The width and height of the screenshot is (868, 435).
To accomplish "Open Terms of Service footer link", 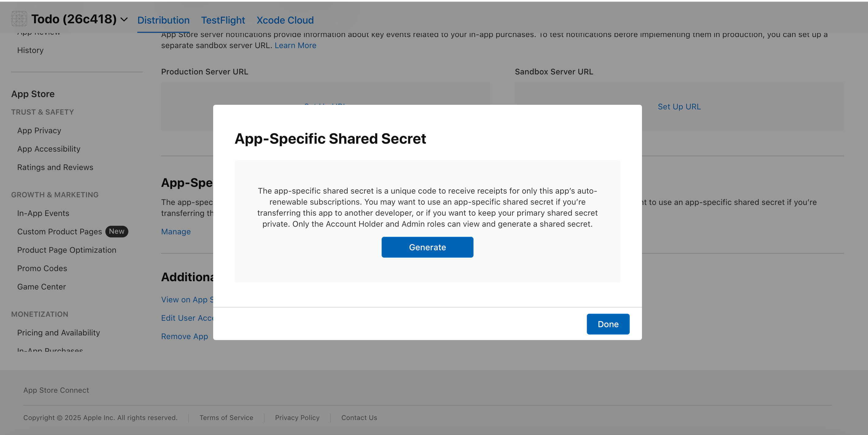I will click(226, 418).
